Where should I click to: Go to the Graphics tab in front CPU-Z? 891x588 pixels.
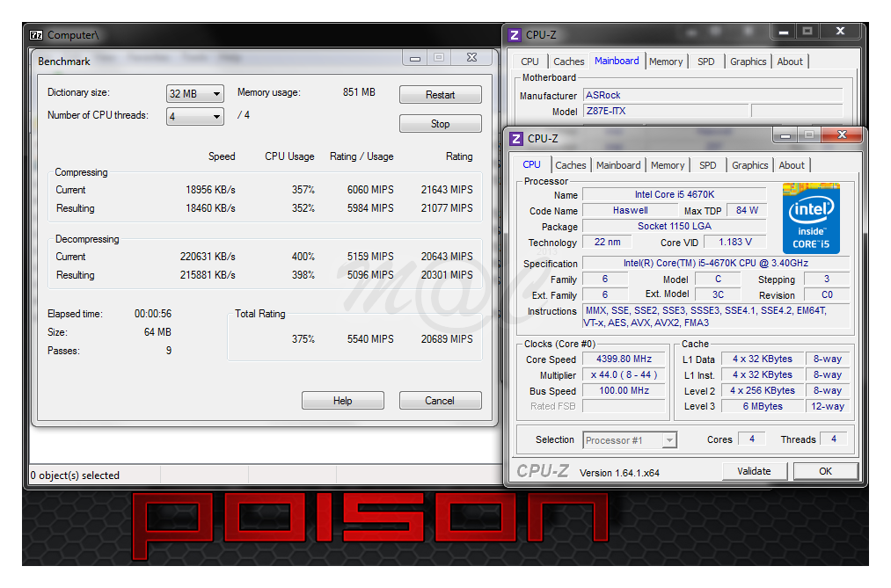pyautogui.click(x=749, y=165)
